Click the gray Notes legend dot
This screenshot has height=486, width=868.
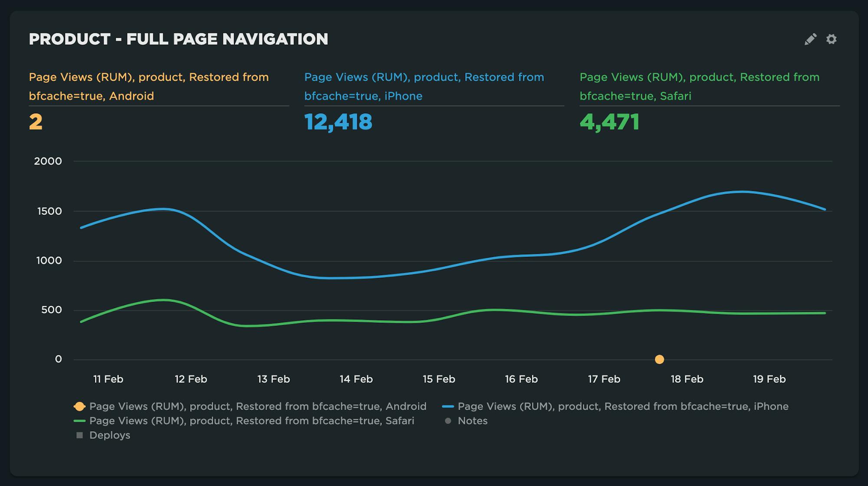(x=448, y=421)
